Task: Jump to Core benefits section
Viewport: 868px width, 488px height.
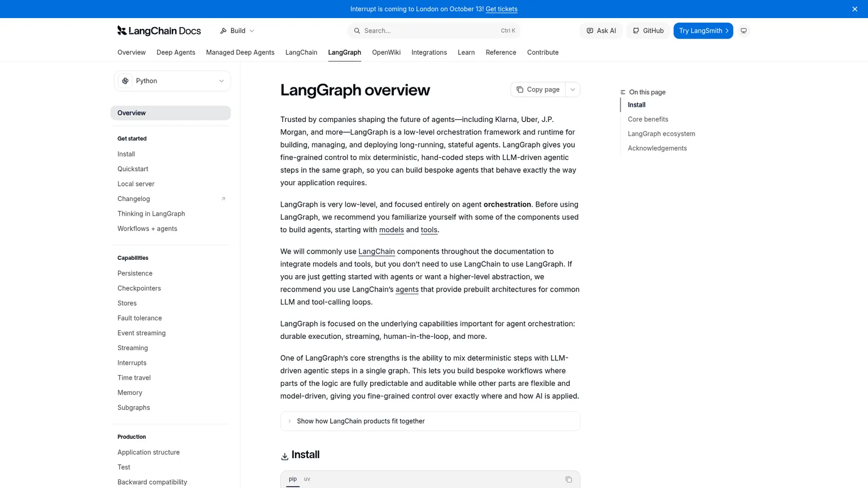Action: (x=648, y=119)
